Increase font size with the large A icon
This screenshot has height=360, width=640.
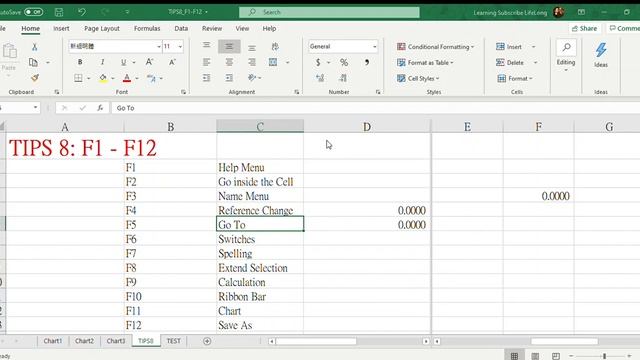coord(149,62)
